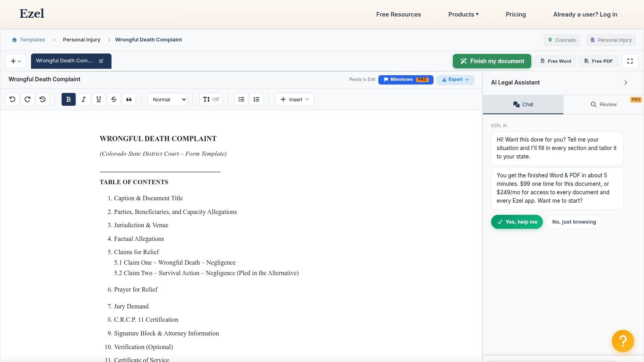This screenshot has height=362, width=644.
Task: Click Claim One – Wrongful Death – Negligence
Action: [x=175, y=263]
